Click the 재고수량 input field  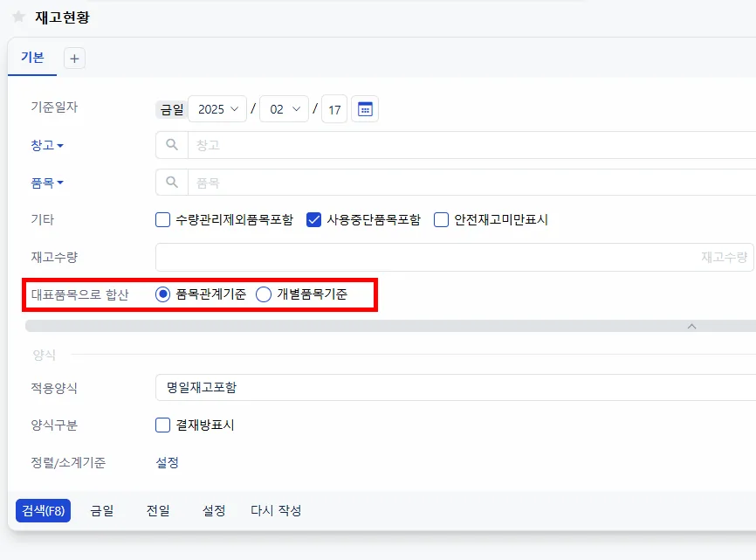click(x=454, y=257)
